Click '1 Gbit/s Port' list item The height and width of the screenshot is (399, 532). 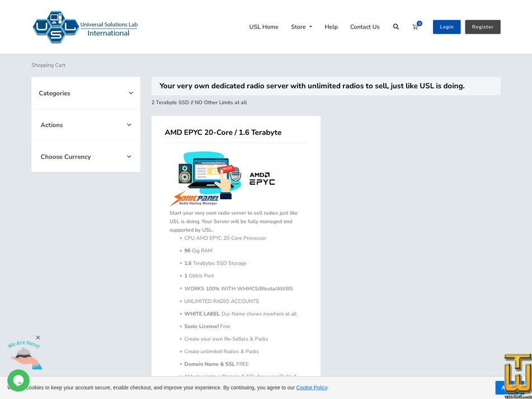click(199, 276)
